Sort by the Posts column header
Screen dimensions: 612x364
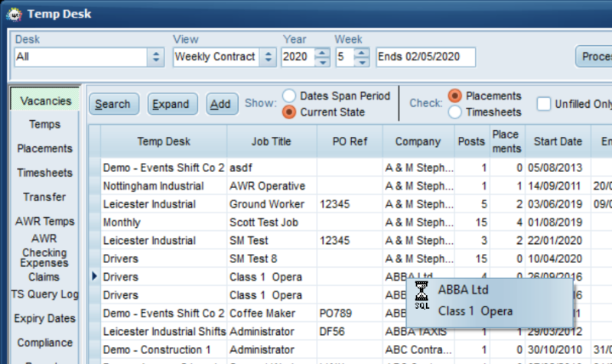click(472, 141)
